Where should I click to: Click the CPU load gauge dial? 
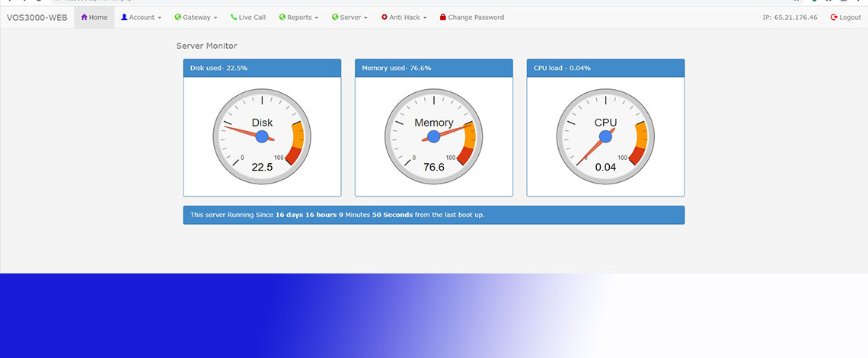tap(605, 136)
